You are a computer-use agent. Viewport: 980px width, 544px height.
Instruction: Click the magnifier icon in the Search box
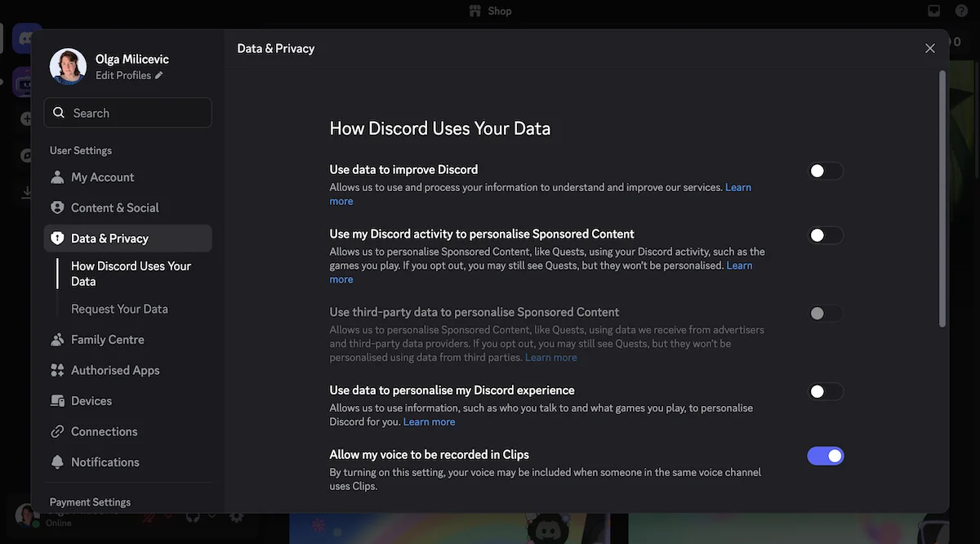point(59,113)
